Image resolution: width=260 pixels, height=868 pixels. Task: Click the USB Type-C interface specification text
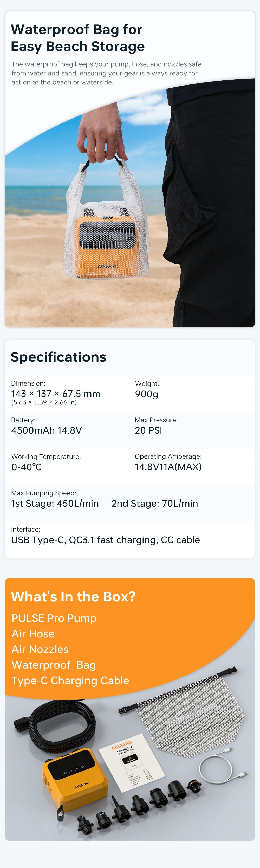click(x=105, y=540)
